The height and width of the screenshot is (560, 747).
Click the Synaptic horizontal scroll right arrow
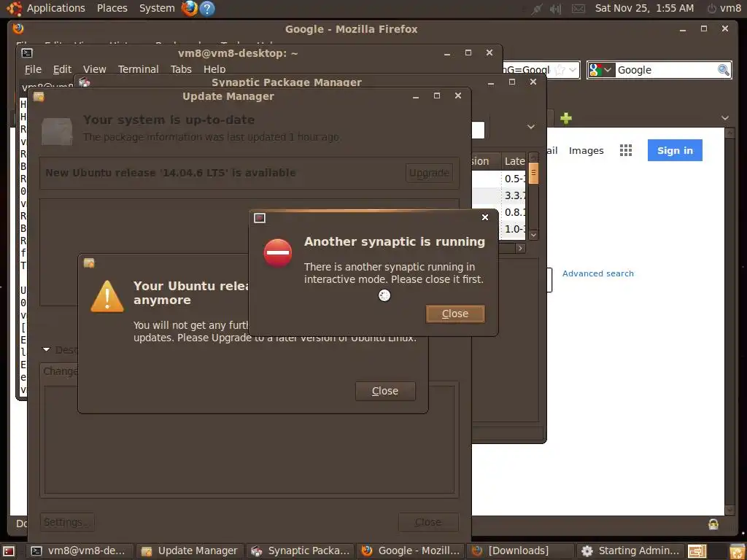point(520,248)
